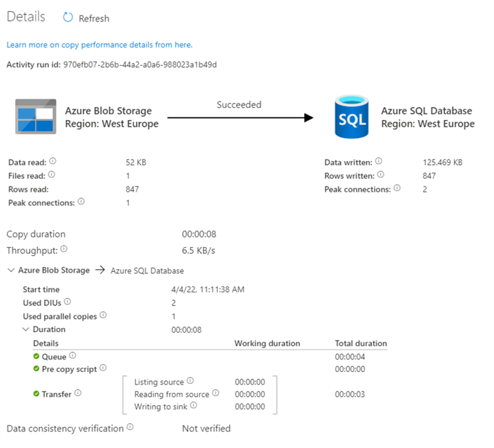Click the green Transfer status check icon
The height and width of the screenshot is (448, 494).
coord(37,393)
